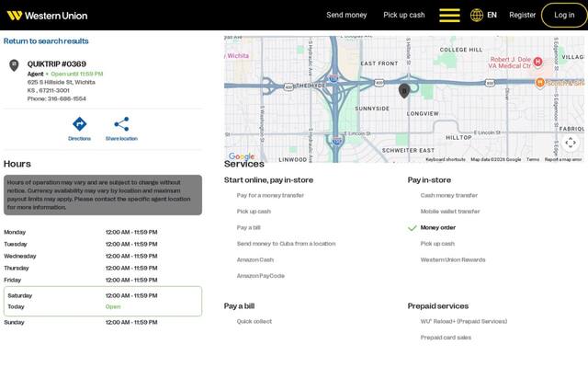Click Pick up cash under Start online

(254, 212)
